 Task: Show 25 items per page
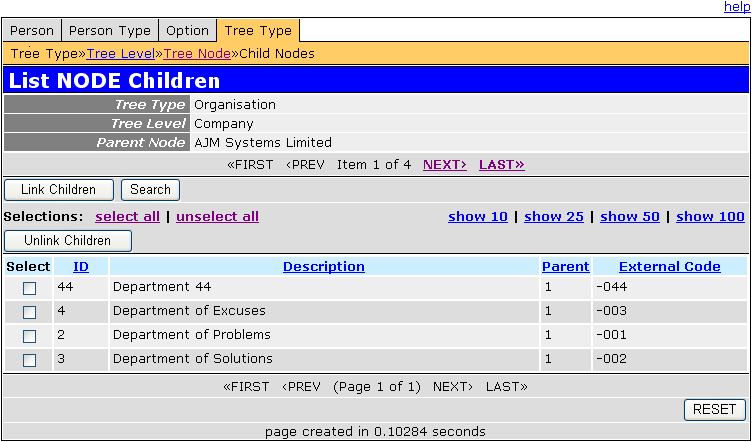[553, 216]
